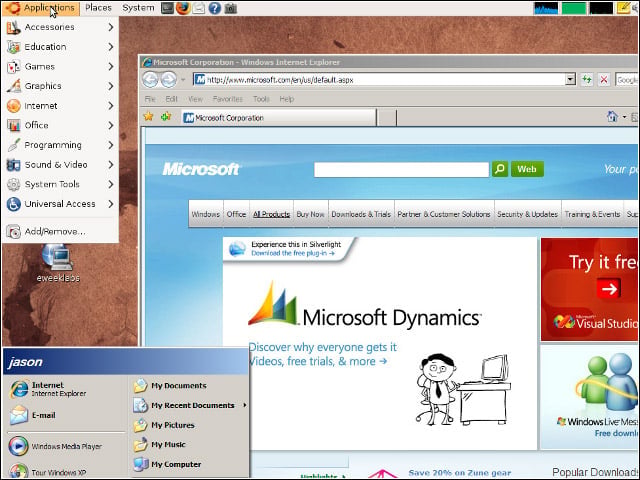Click the Sound & Video icon
This screenshot has height=480, width=640.
click(x=13, y=164)
